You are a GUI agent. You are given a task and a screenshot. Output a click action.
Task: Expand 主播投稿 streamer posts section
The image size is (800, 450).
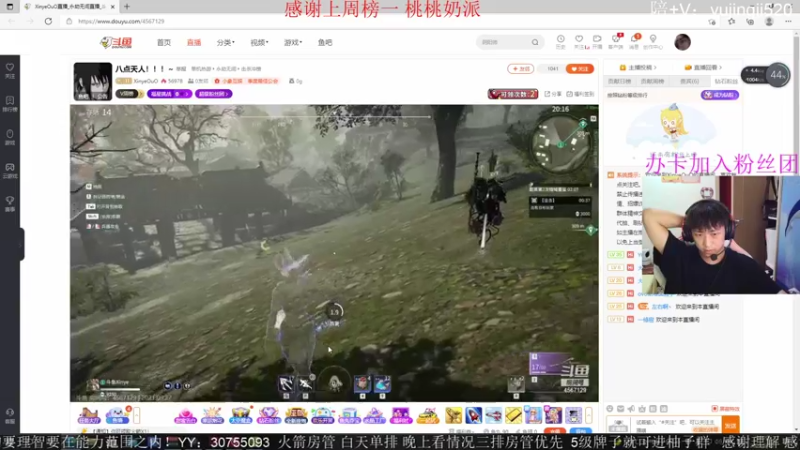click(638, 67)
